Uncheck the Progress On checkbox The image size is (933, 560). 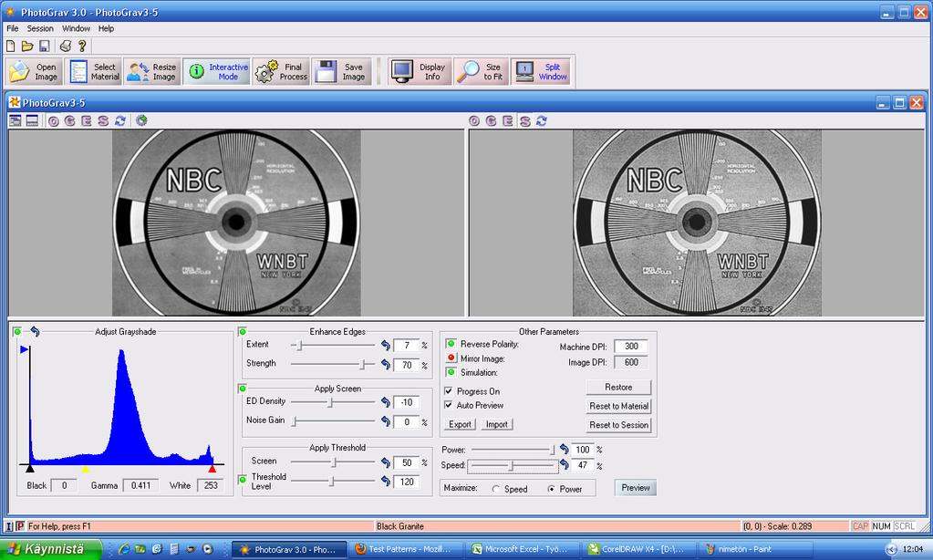click(x=449, y=391)
